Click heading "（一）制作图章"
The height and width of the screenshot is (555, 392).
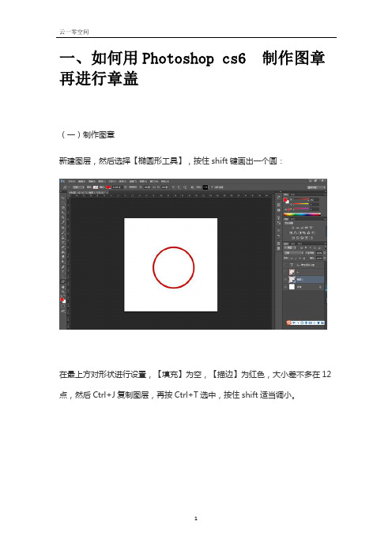click(x=87, y=134)
